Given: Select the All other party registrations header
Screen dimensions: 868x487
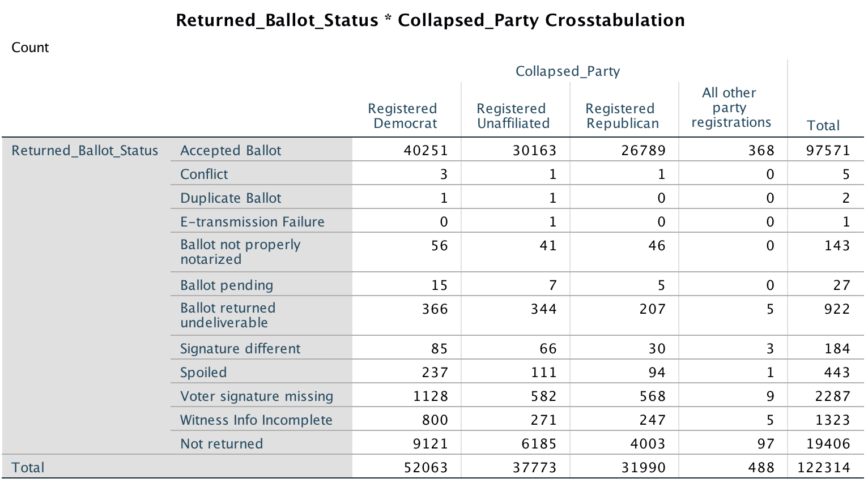Looking at the screenshot, I should [731, 108].
